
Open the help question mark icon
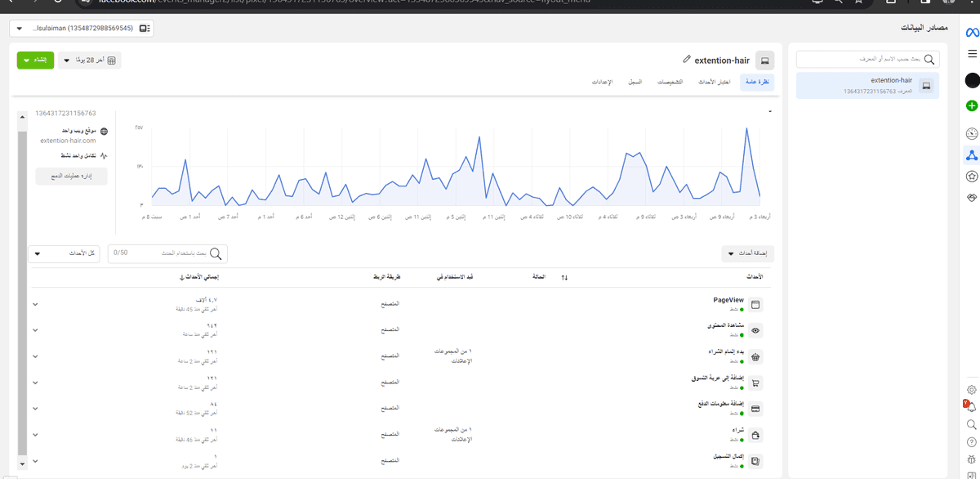pos(972,442)
